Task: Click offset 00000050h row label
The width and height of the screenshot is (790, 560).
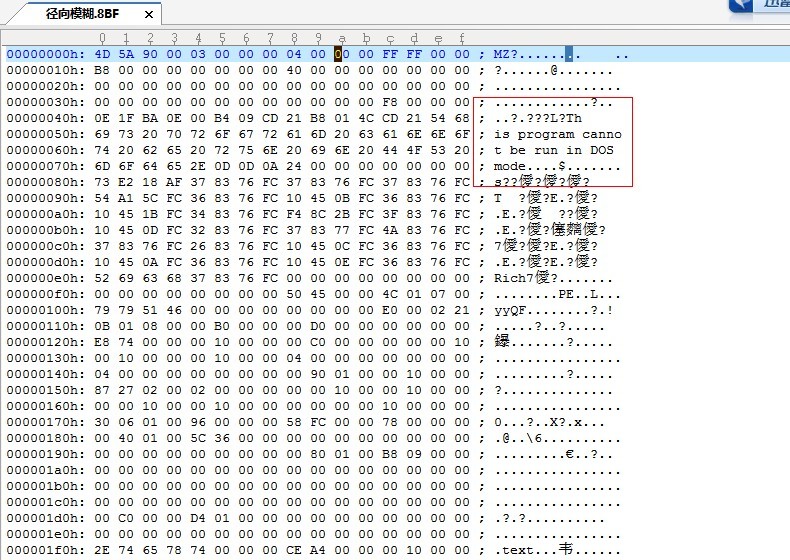Action: tap(46, 135)
